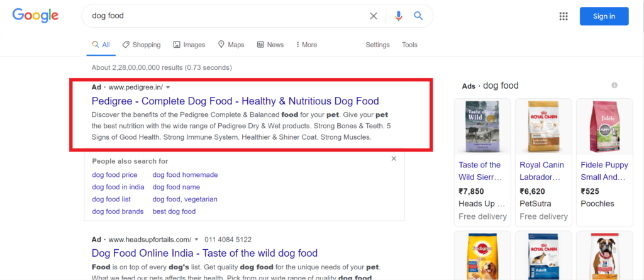This screenshot has height=280, width=644.
Task: Open Search Tools option
Action: click(409, 45)
